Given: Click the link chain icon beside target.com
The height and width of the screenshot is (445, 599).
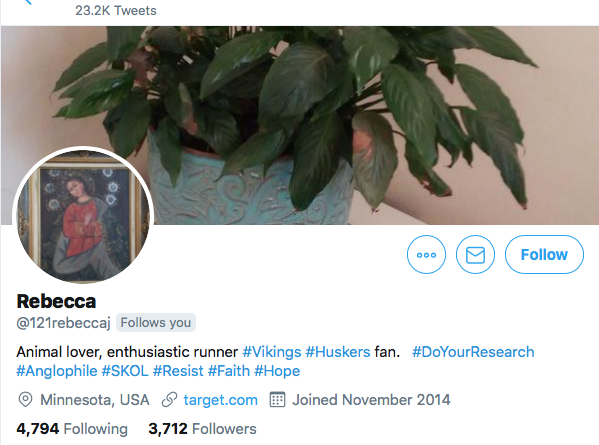Looking at the screenshot, I should click(x=169, y=400).
